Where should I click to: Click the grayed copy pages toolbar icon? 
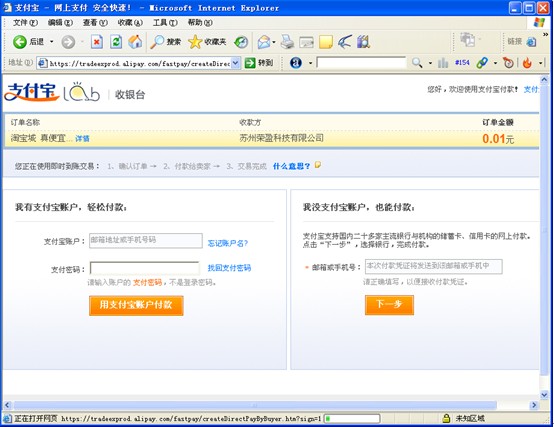click(x=467, y=39)
